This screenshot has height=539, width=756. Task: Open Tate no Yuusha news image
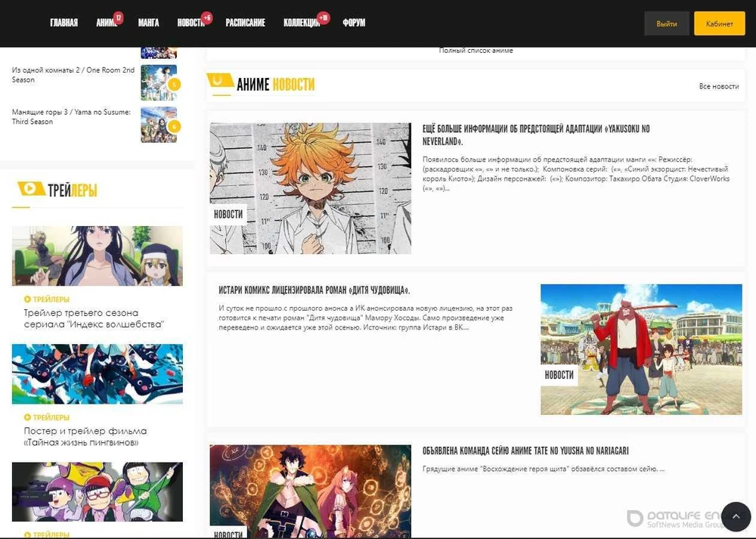coord(311,492)
